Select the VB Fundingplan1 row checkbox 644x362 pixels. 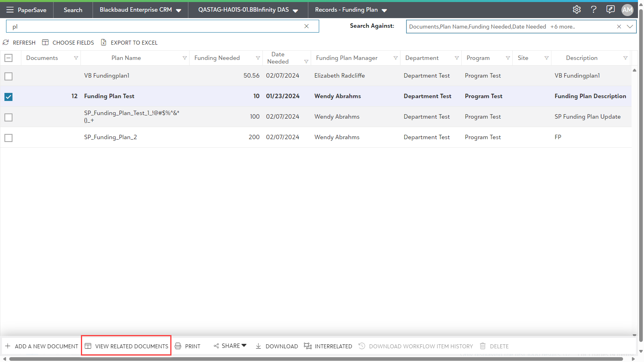(x=8, y=76)
